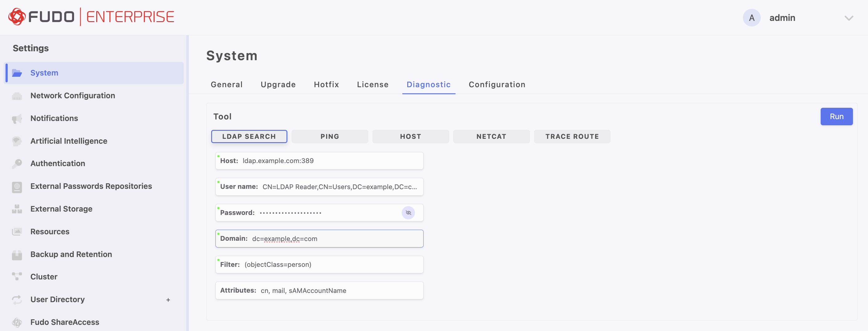Click the External Storage boxes icon
The height and width of the screenshot is (331, 868).
17,209
